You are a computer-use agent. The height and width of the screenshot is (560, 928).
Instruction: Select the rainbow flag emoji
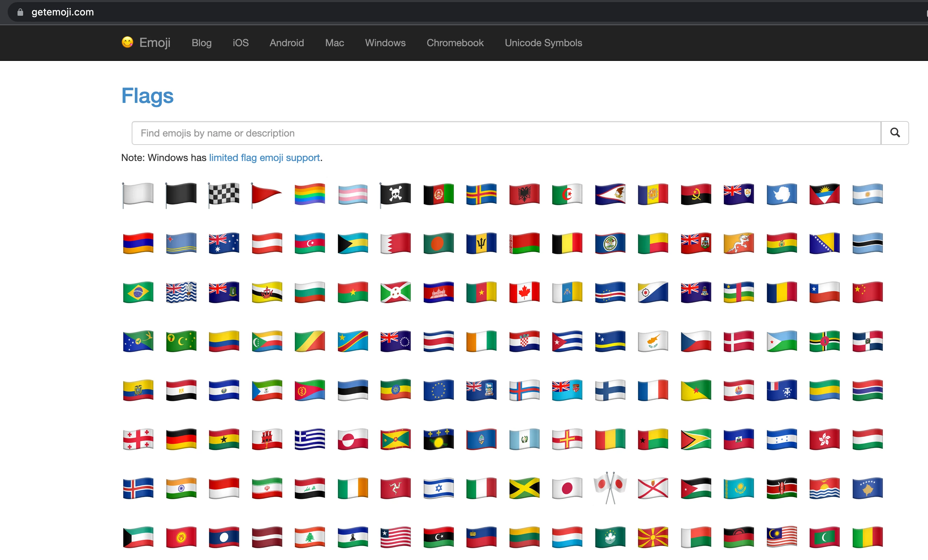[310, 194]
